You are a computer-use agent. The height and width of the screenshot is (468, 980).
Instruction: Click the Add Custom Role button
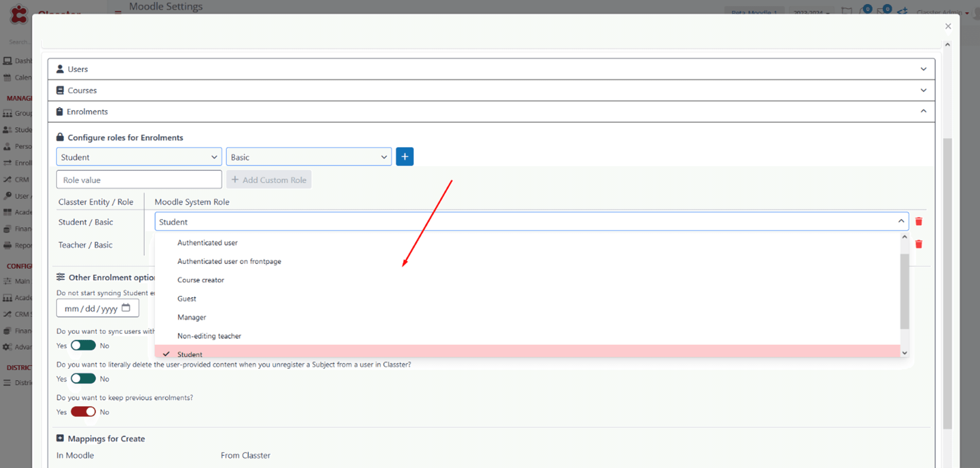269,180
